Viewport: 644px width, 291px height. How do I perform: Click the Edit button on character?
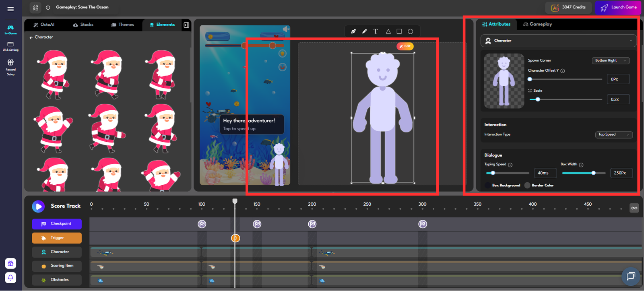(405, 46)
